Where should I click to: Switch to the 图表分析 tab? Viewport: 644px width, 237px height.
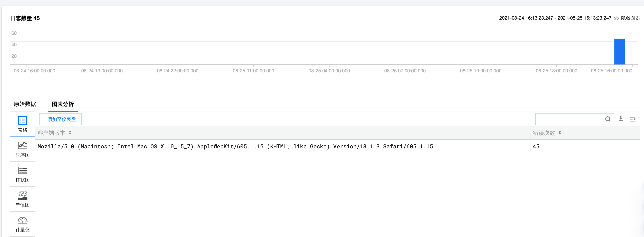(x=63, y=104)
